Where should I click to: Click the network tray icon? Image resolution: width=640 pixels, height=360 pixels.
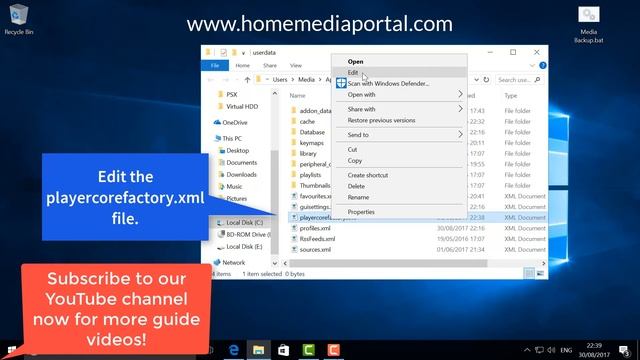pos(539,350)
